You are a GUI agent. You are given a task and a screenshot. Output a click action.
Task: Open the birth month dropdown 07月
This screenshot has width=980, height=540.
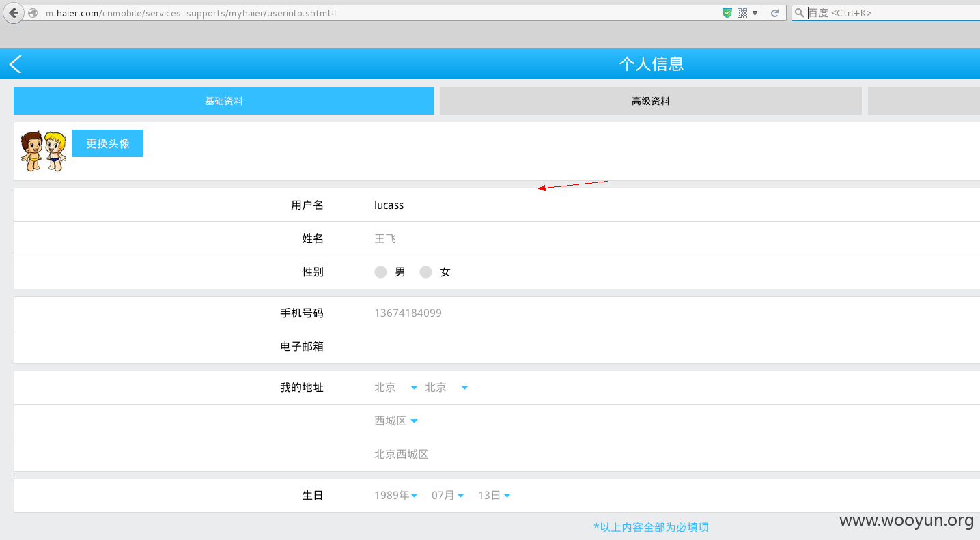(448, 495)
